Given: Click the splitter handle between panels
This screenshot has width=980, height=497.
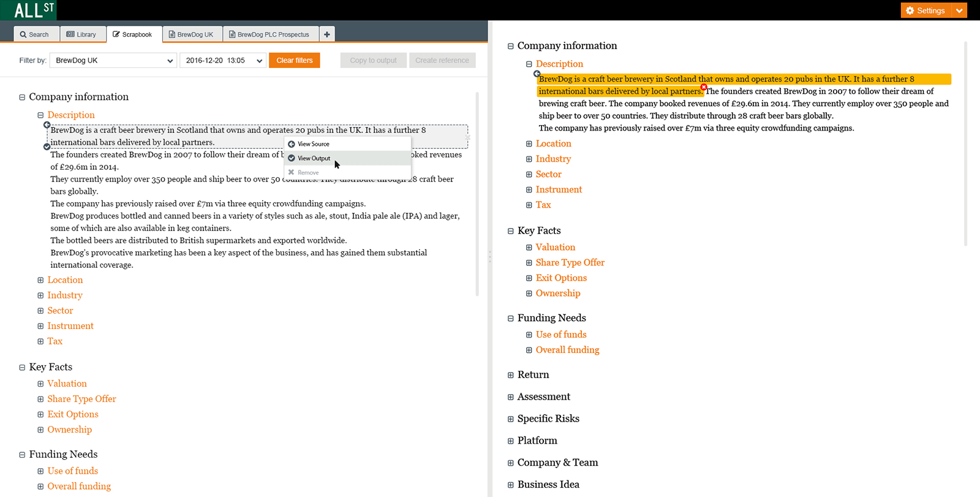Looking at the screenshot, I should (x=490, y=257).
